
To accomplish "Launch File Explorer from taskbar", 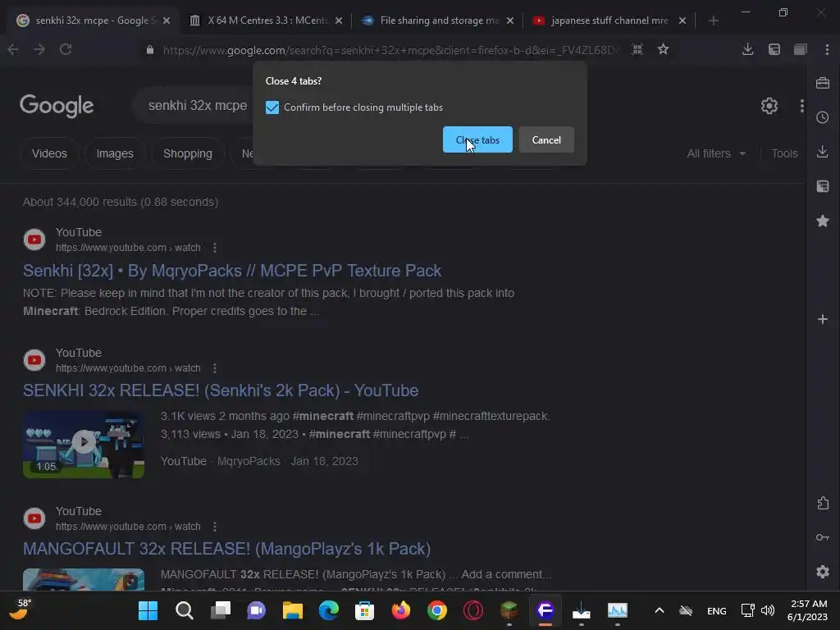I will click(x=293, y=610).
